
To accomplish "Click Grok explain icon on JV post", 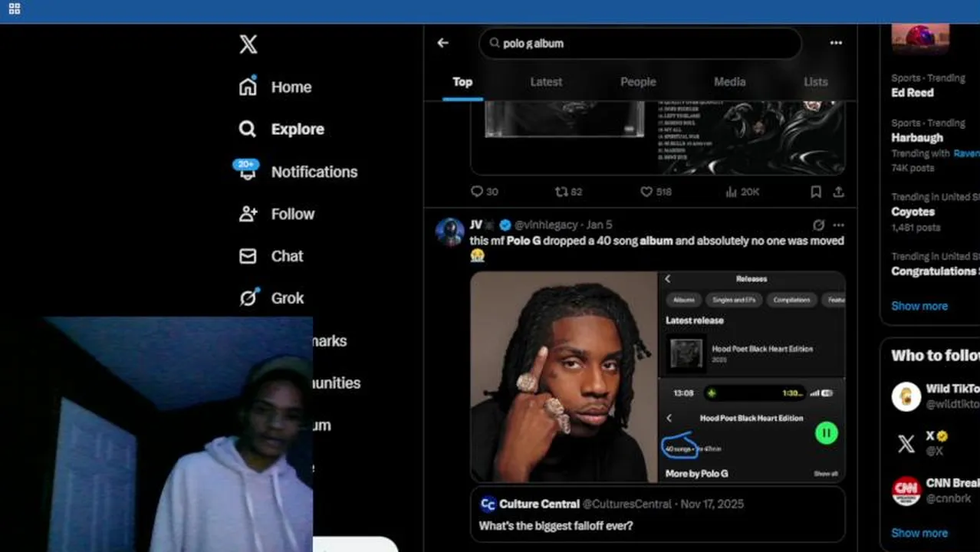I will tap(818, 225).
